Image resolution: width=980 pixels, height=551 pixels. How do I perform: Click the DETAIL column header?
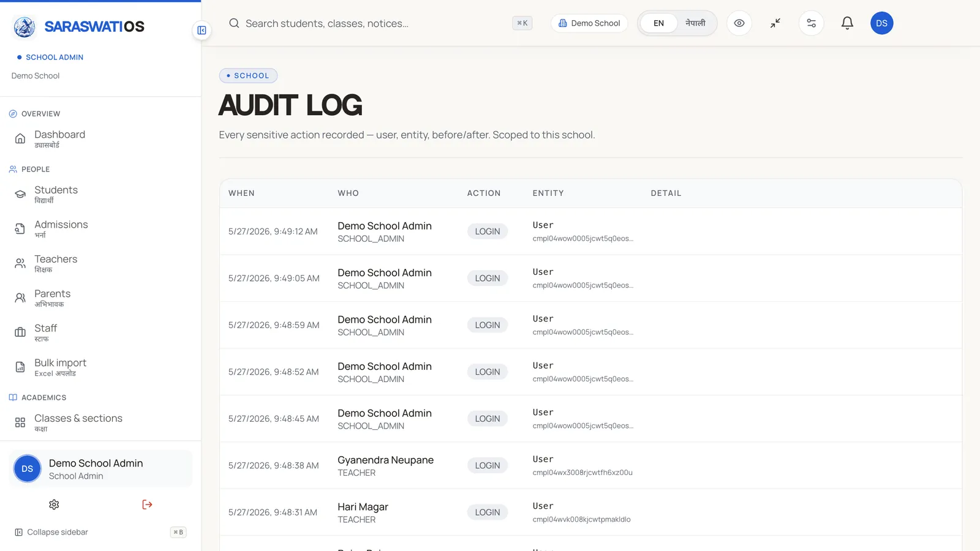coord(666,193)
